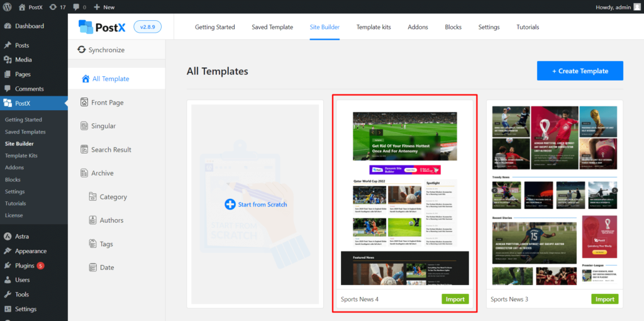Click the All Templates heading

pos(217,71)
